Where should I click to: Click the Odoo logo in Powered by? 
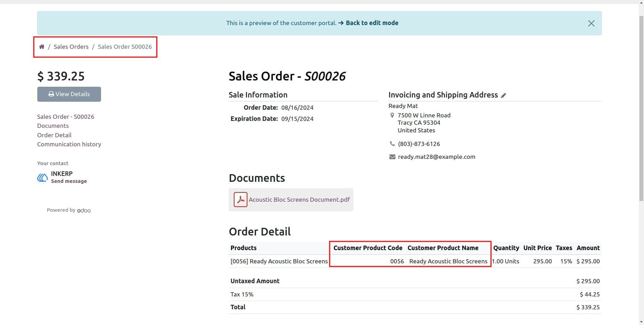[84, 210]
